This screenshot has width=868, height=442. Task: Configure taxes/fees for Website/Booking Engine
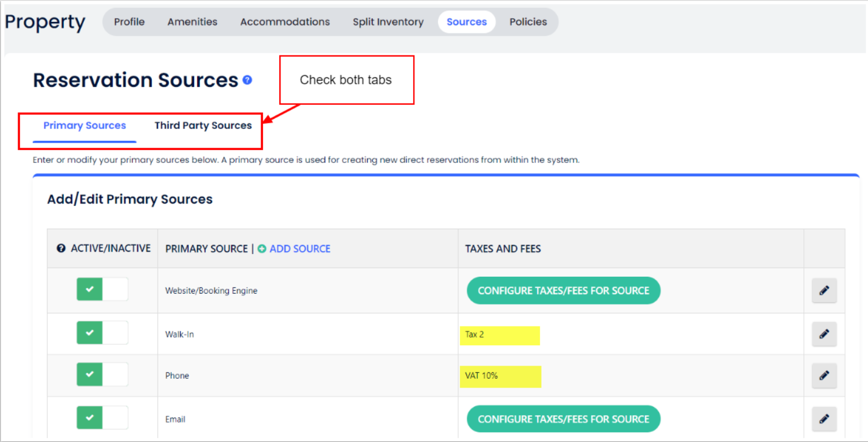coord(563,290)
